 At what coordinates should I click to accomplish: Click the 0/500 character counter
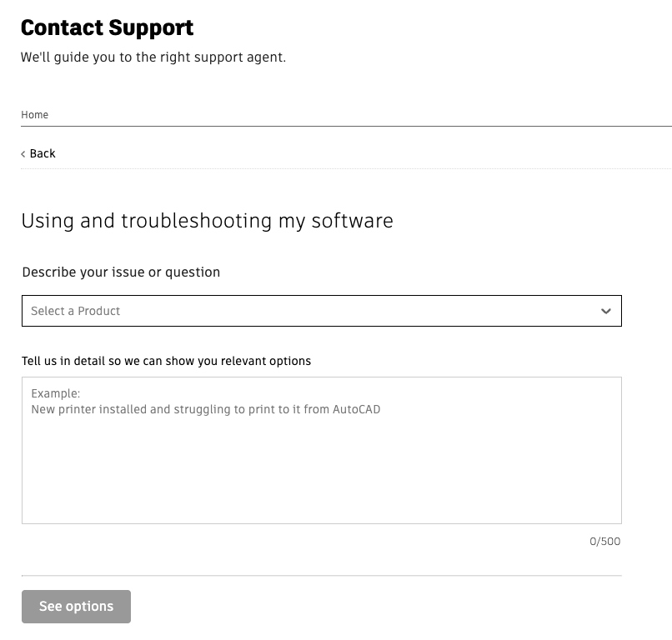(604, 542)
